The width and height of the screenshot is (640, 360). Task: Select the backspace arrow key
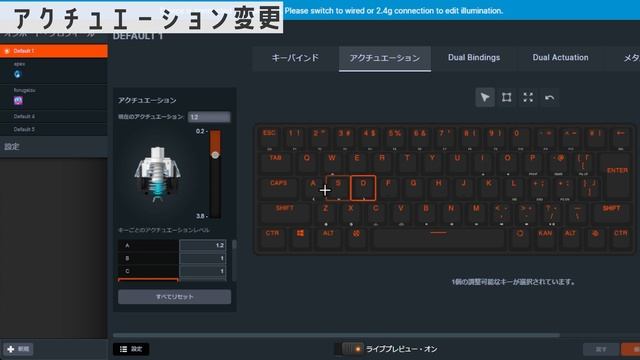tap(620, 138)
